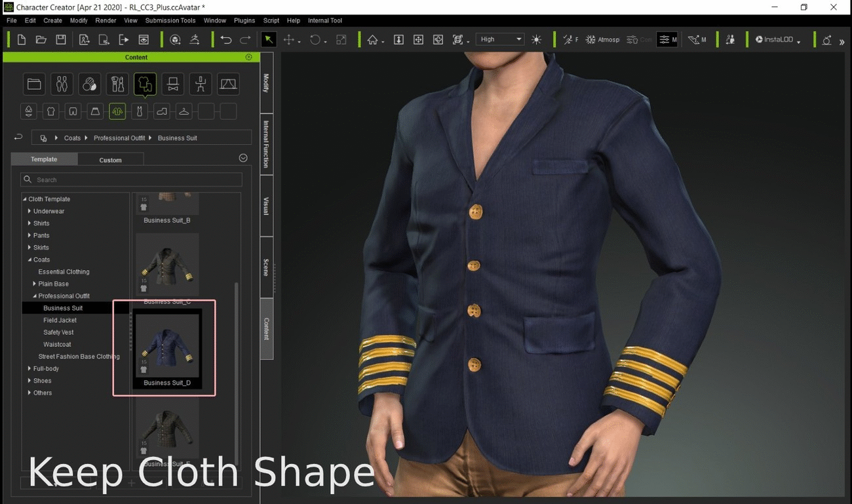Screen dimensions: 852x504
Task: Open the Cloth category icon in Content
Action: point(145,84)
